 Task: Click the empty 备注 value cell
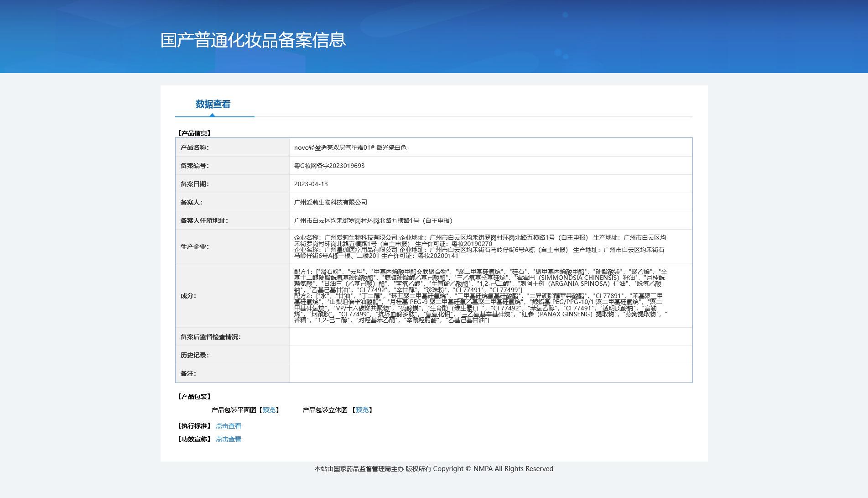tap(490, 373)
